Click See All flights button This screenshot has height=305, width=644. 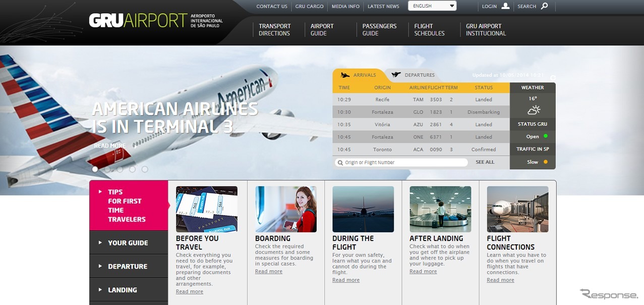tap(485, 162)
